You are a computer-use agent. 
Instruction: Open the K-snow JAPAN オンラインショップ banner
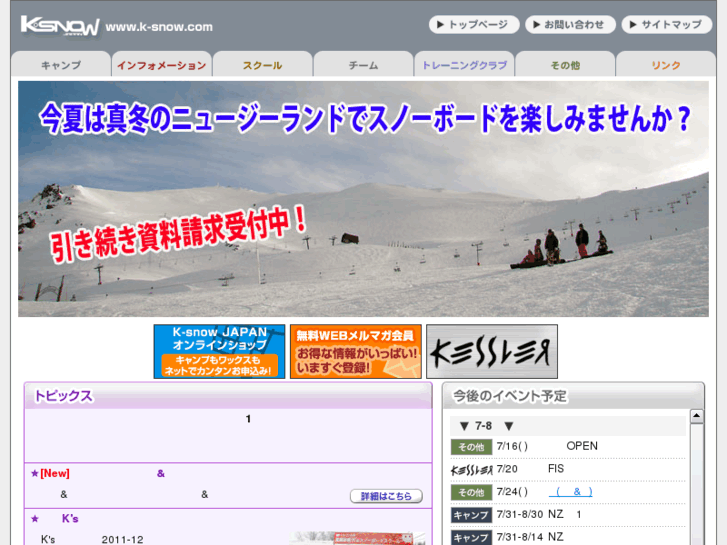(x=219, y=352)
